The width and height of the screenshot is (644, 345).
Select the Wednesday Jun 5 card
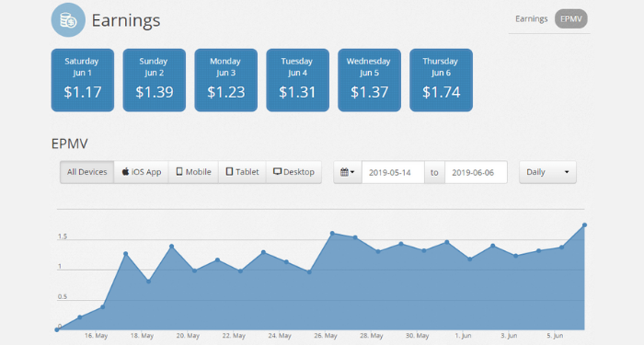[369, 80]
